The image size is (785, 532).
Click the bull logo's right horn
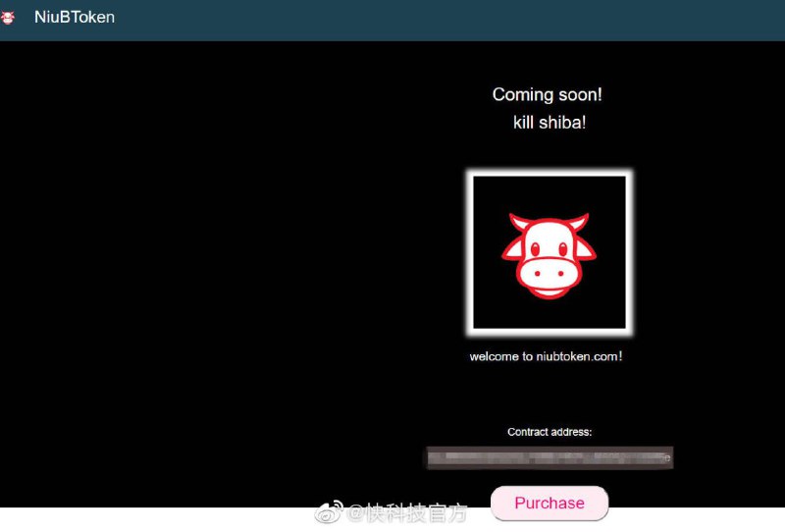click(582, 223)
